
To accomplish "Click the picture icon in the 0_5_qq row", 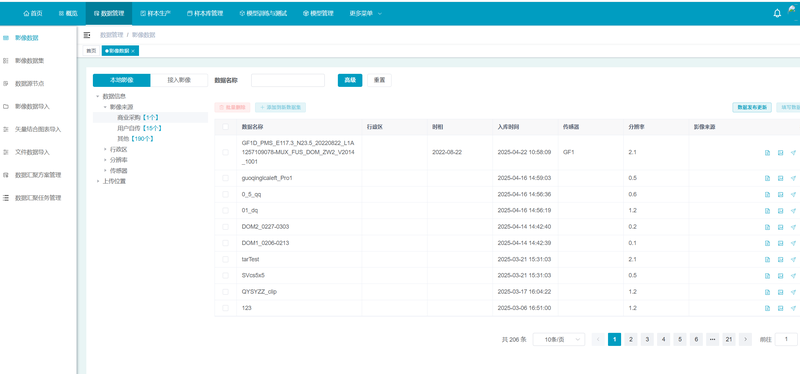I will (780, 194).
